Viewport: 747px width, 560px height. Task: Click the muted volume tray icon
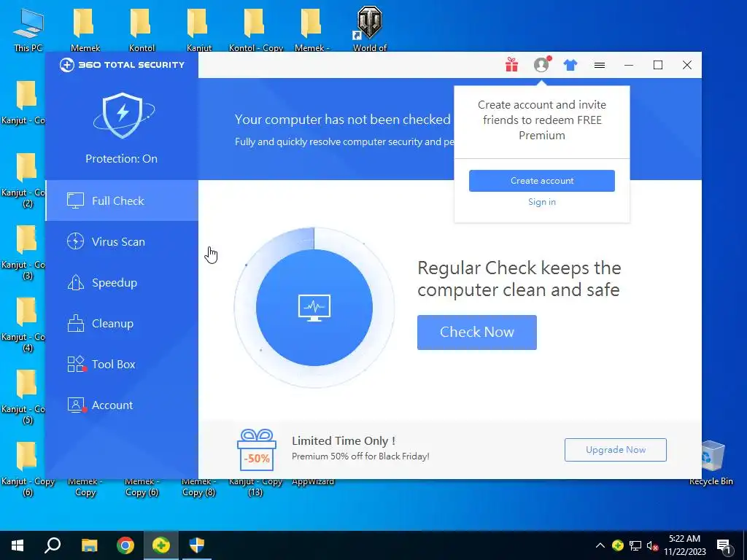(x=653, y=545)
